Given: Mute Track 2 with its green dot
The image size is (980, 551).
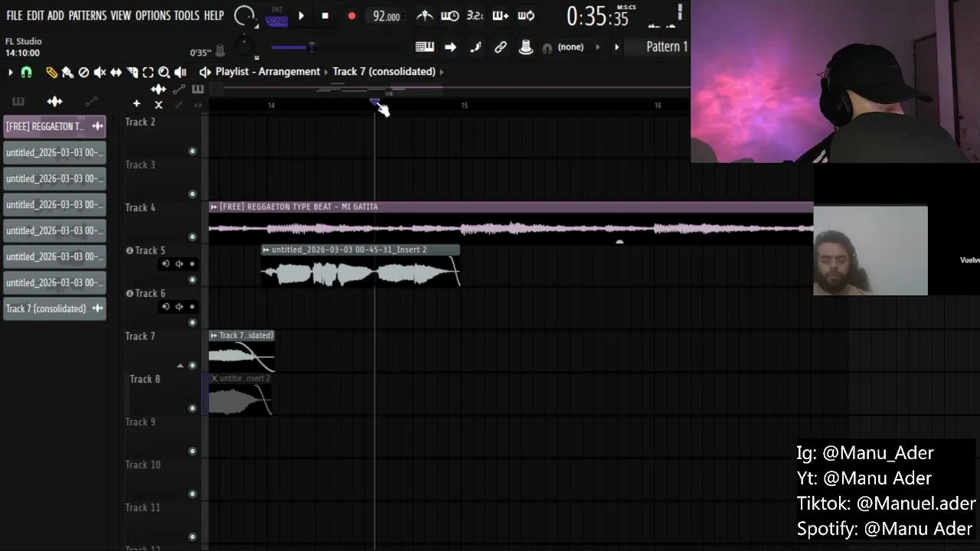Looking at the screenshot, I should (x=192, y=152).
